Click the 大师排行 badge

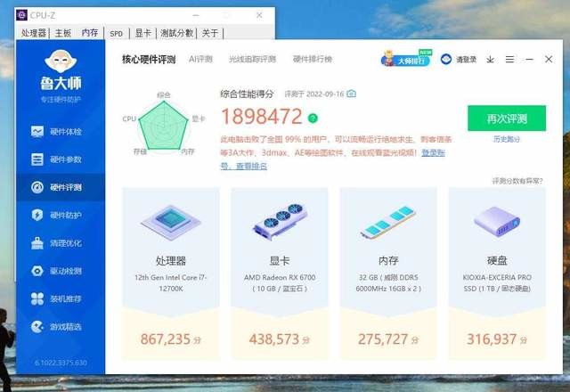pyautogui.click(x=406, y=60)
